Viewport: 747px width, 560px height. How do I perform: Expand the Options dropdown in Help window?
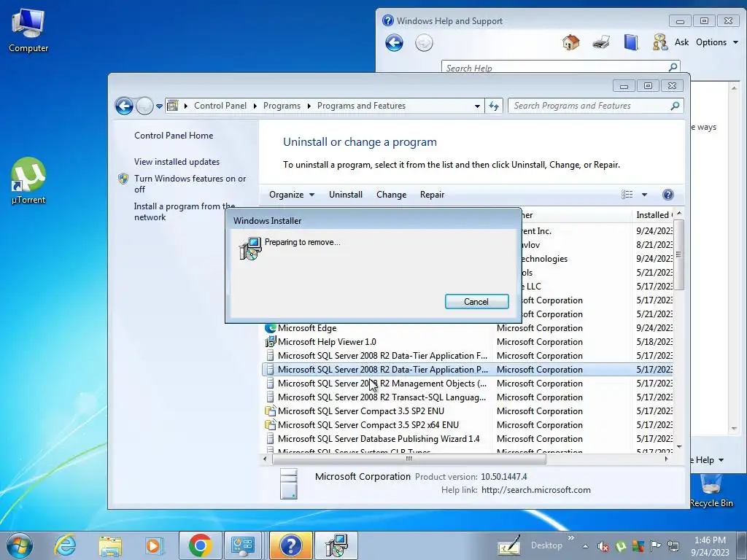717,42
